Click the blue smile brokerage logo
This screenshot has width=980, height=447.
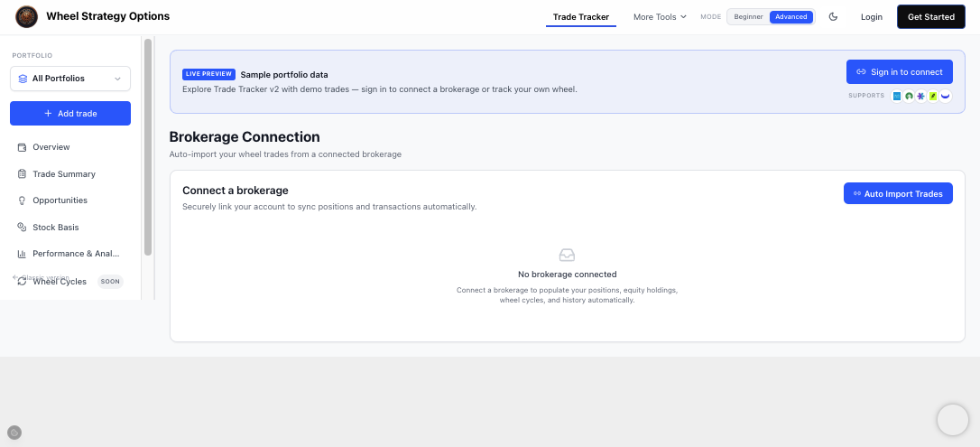(x=945, y=97)
